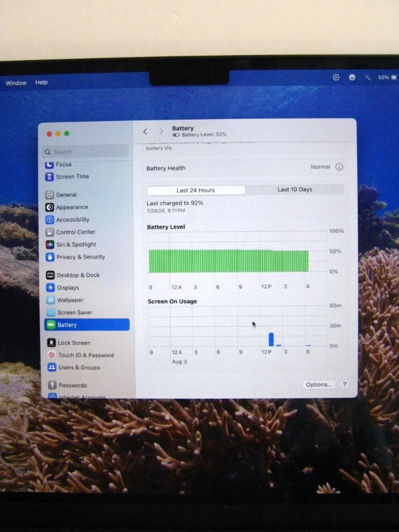399x532 pixels.
Task: Open the Window menu
Action: pyautogui.click(x=16, y=83)
